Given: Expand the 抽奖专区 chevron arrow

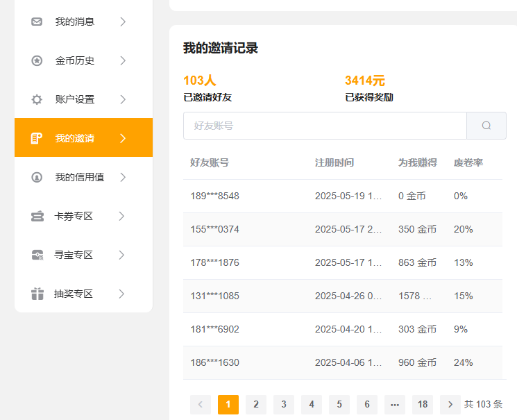Looking at the screenshot, I should [121, 294].
